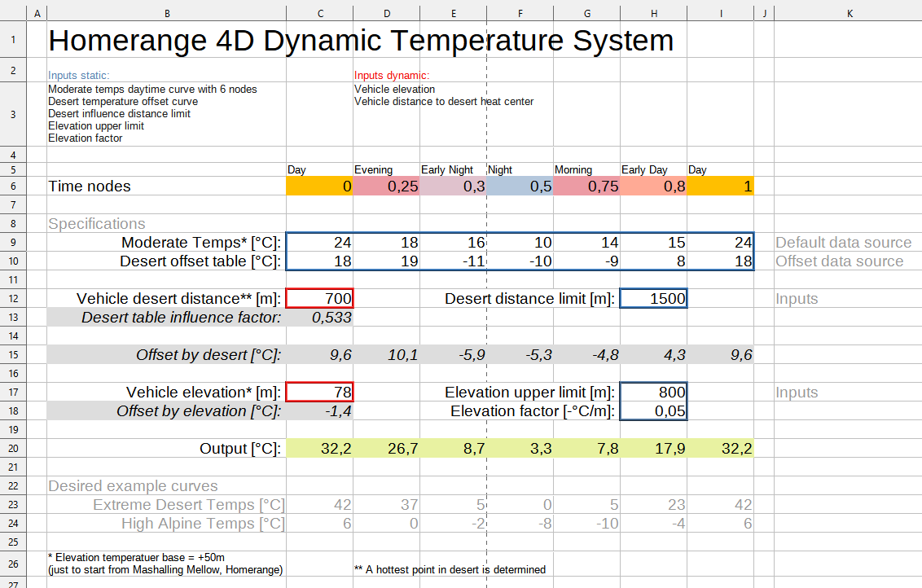Select column C header
Viewport: 922px width, 588px height.
(x=320, y=14)
